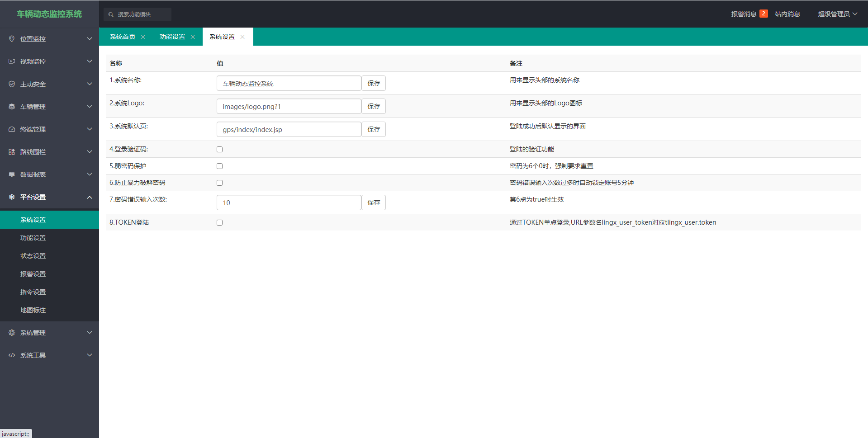Select the 平台设置 platform settings icon

pos(11,197)
